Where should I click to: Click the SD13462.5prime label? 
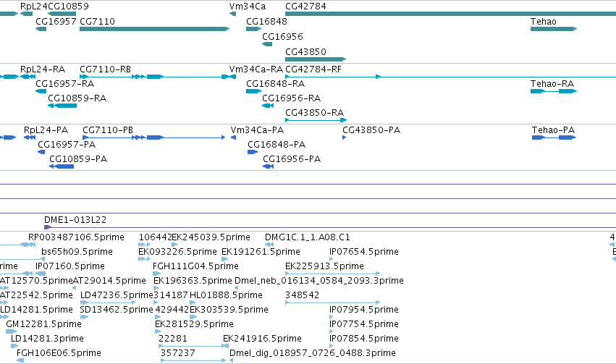tap(117, 310)
